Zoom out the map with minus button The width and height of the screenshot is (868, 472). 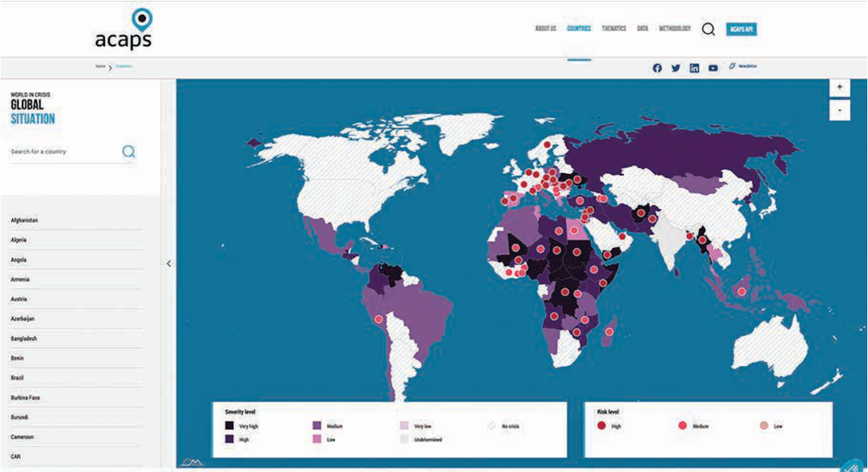[839, 111]
